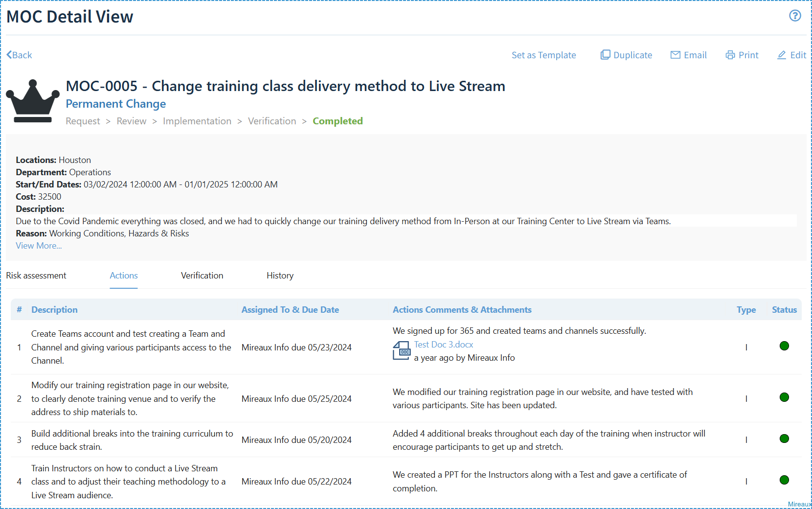Duplicate this MOC record

(626, 55)
